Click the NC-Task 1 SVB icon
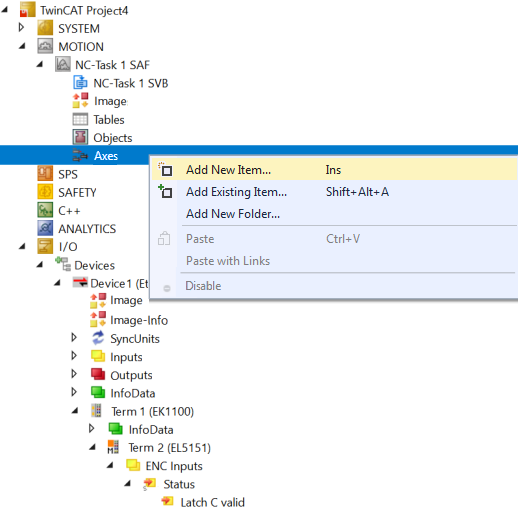Screen dimensions: 518x519 [x=80, y=83]
